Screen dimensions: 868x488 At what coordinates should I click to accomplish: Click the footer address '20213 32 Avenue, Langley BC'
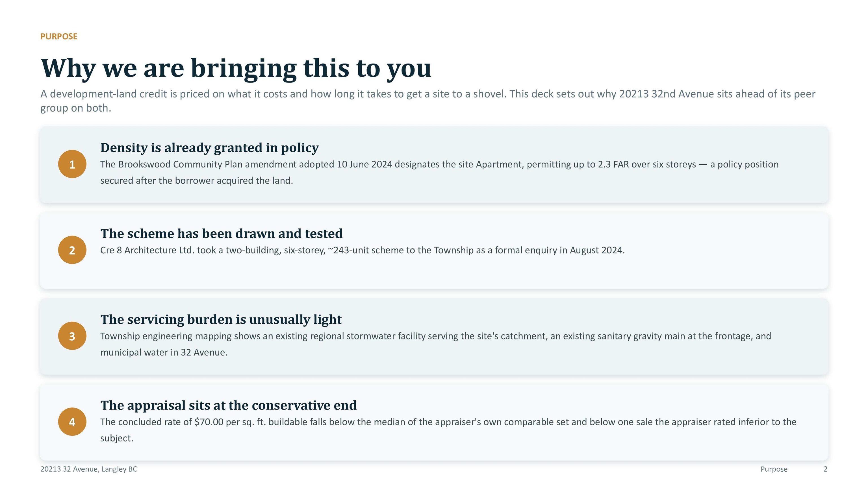click(x=89, y=469)
